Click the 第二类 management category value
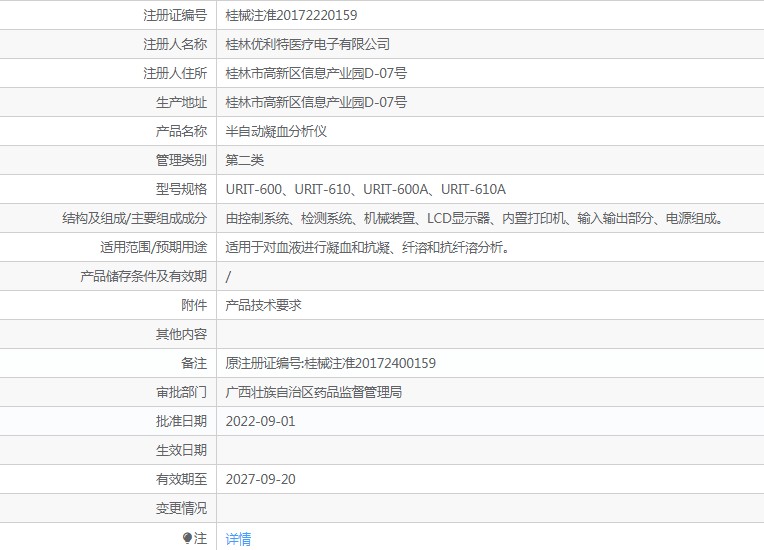This screenshot has width=764, height=550. [245, 160]
